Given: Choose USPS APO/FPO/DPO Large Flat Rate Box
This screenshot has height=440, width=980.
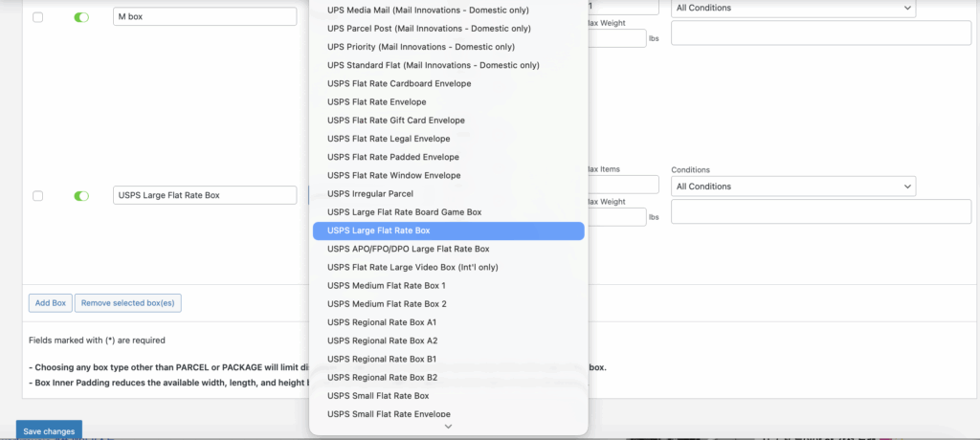Looking at the screenshot, I should (408, 249).
